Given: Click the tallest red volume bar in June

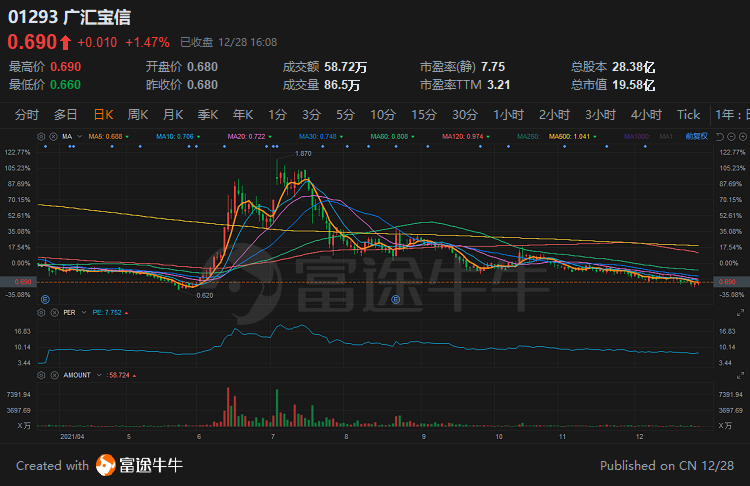Looking at the screenshot, I should pos(228,407).
